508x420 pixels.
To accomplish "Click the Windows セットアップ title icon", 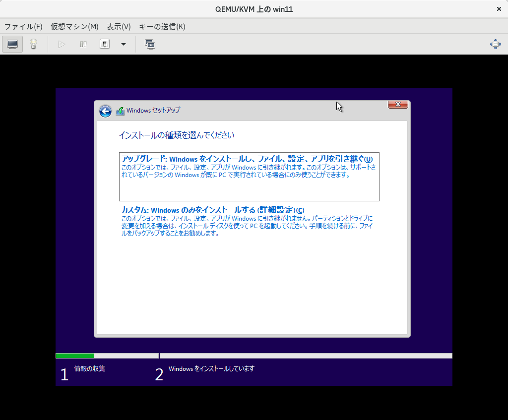I will (x=120, y=111).
